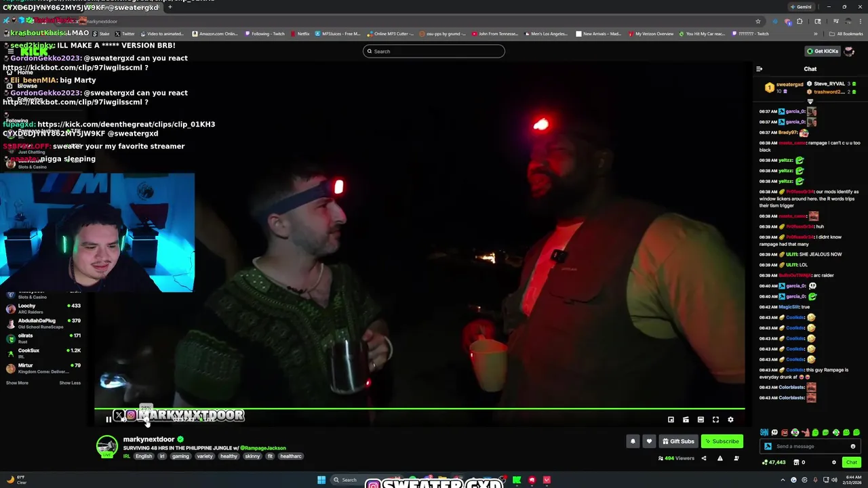Open the Kick hamburger menu
The height and width of the screenshot is (488, 868).
(10, 52)
